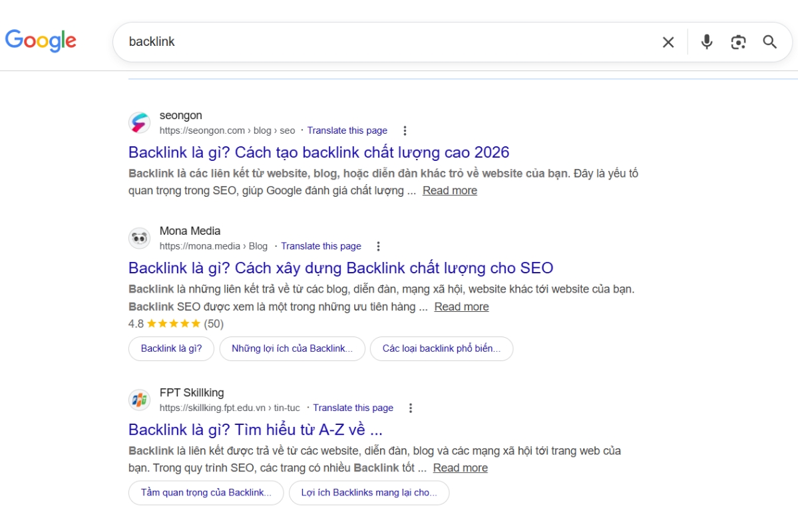Select 'Những lợi ích của Backlink...' chip
This screenshot has width=798, height=532.
click(292, 349)
